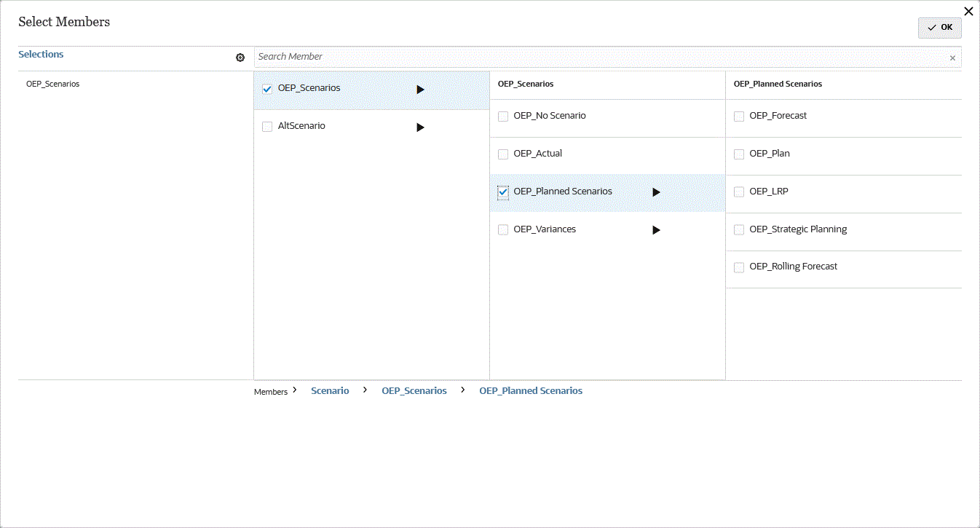This screenshot has height=528, width=980.
Task: Close the Select Members dialog
Action: click(x=968, y=11)
